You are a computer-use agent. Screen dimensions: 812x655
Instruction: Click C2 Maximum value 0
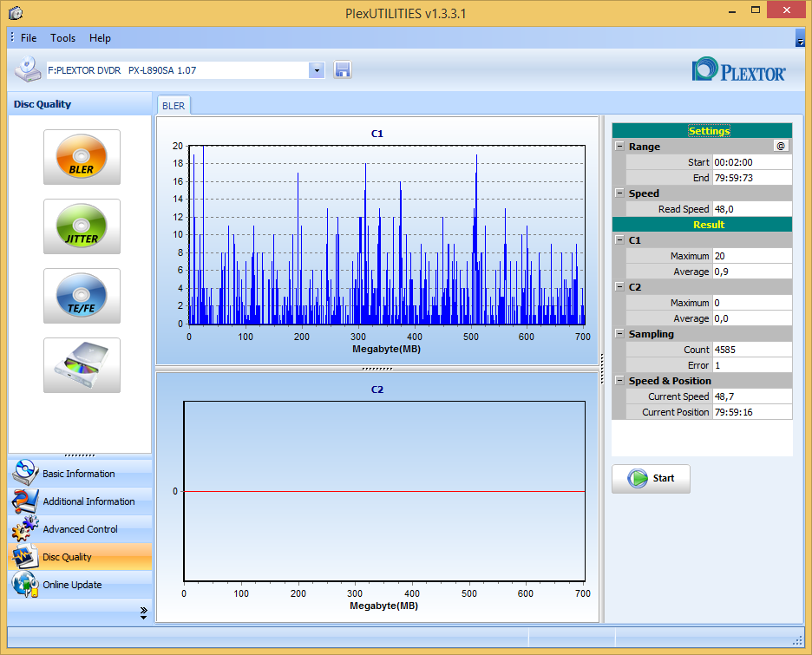coord(752,303)
